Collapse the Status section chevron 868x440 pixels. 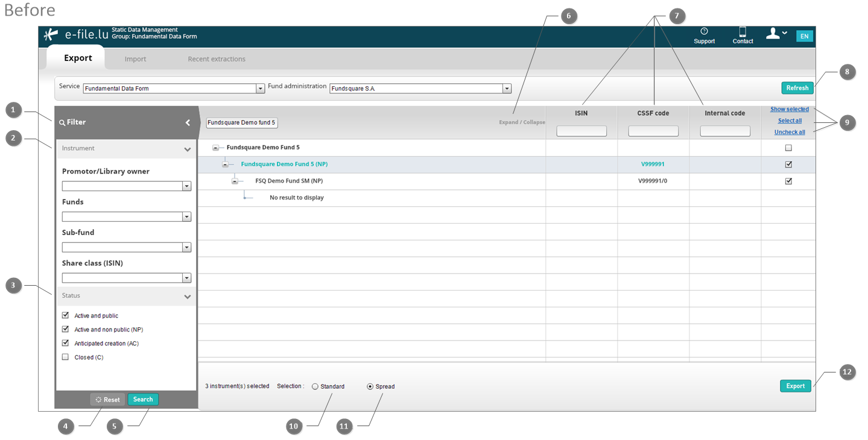[x=188, y=297]
